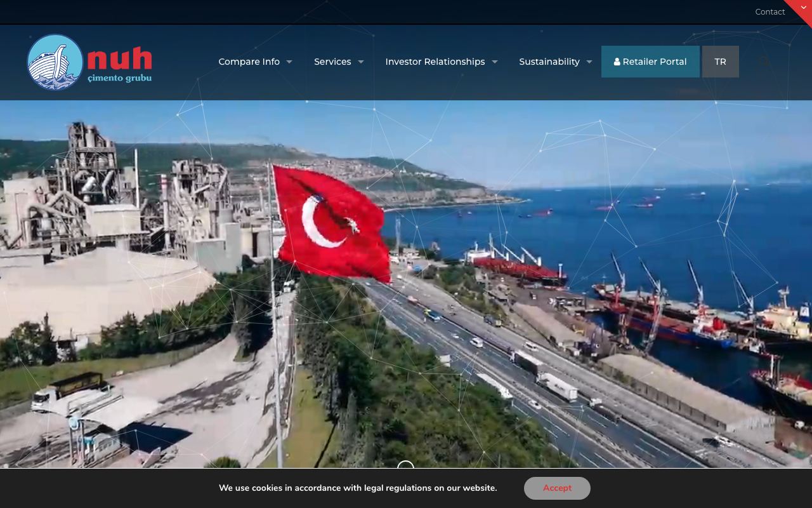The height and width of the screenshot is (508, 812).
Task: Expand the Compare Info dropdown arrow
Action: click(x=289, y=62)
